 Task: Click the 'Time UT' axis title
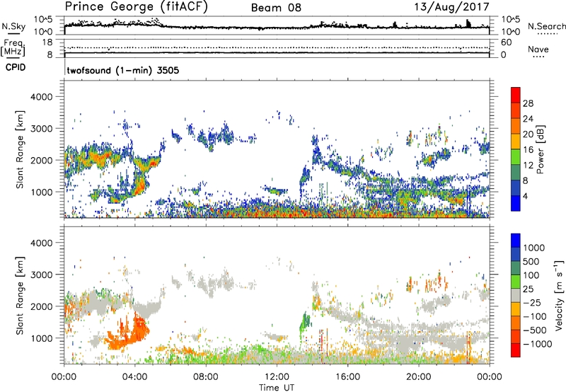tap(277, 388)
